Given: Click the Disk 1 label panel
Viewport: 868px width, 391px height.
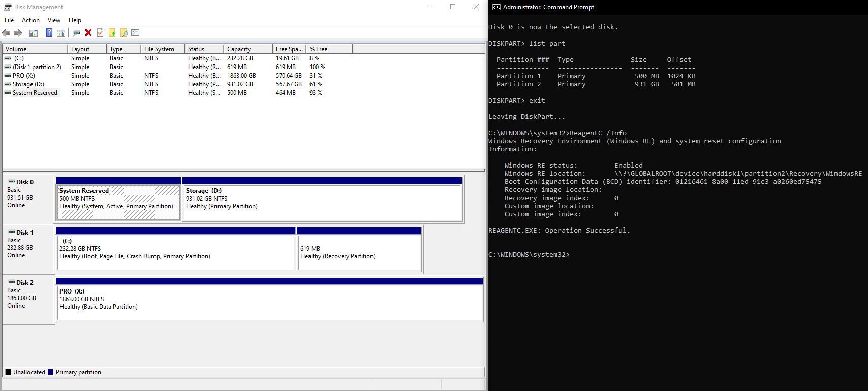Looking at the screenshot, I should [x=28, y=249].
